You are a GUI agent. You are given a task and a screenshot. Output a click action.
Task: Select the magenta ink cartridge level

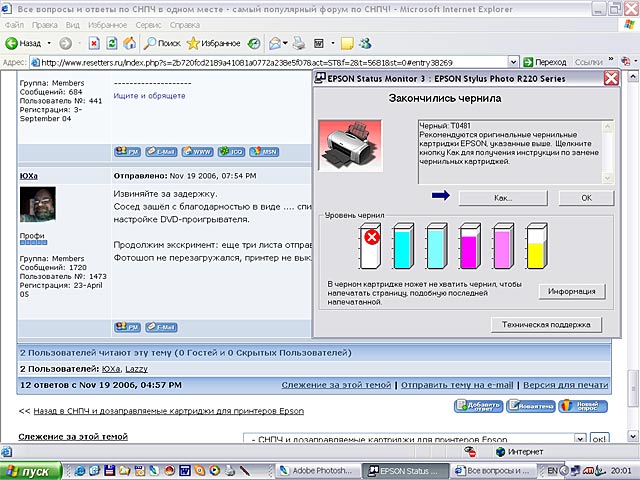pyautogui.click(x=470, y=246)
